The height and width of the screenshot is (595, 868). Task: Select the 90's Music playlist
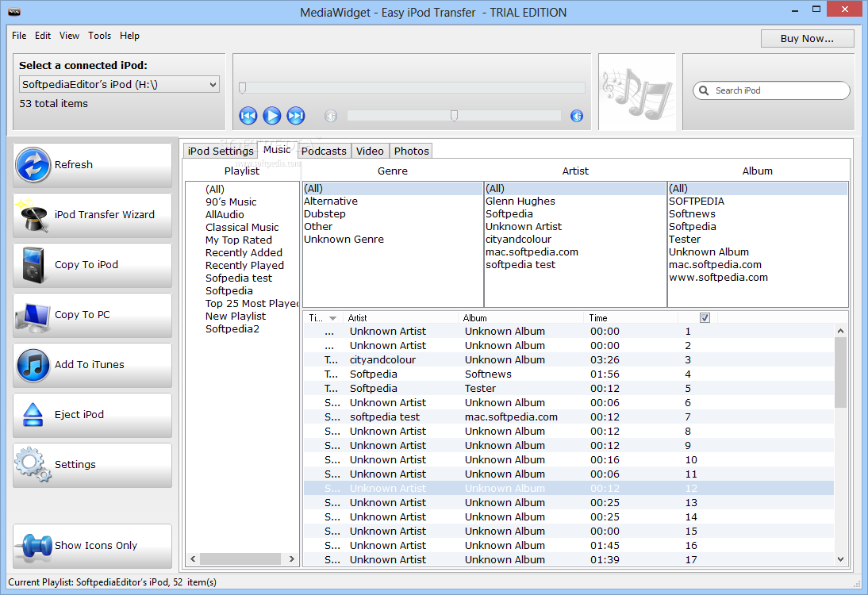click(231, 202)
